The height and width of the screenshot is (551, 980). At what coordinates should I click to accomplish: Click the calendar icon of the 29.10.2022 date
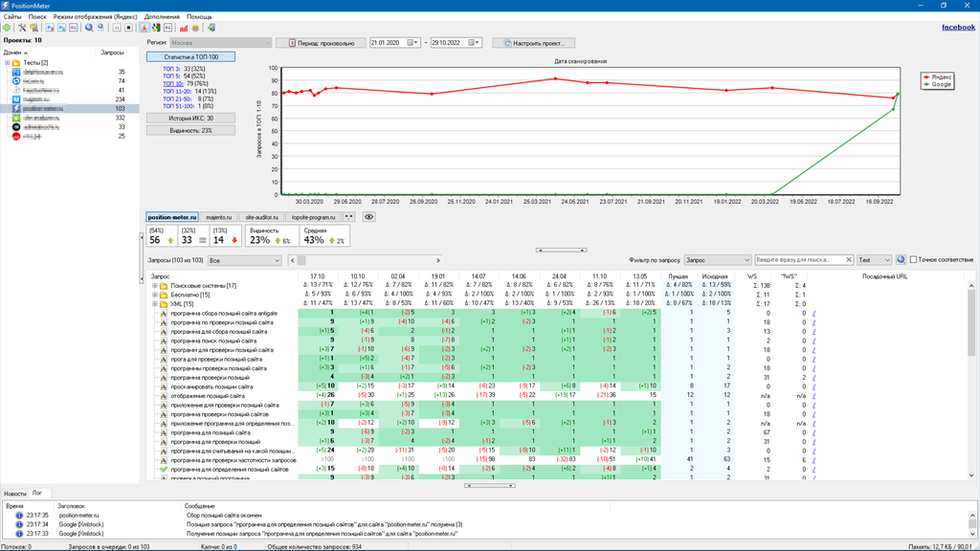point(471,43)
